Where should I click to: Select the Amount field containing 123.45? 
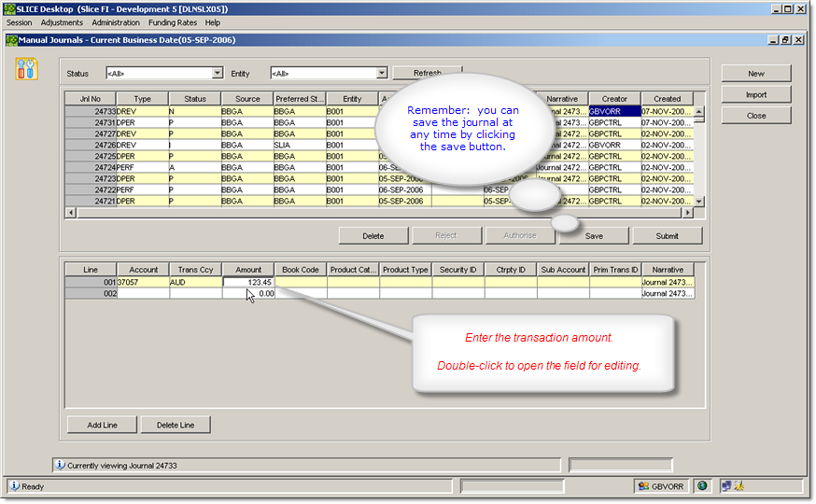[x=248, y=282]
